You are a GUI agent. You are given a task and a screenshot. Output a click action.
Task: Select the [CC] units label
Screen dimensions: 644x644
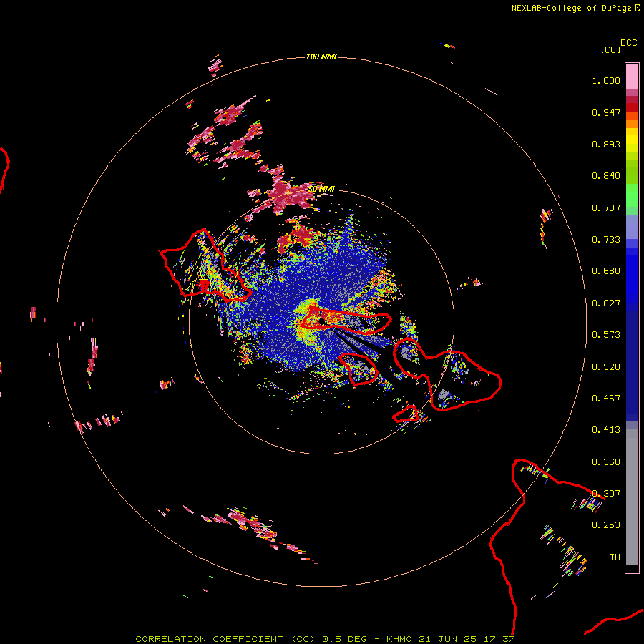click(x=610, y=50)
